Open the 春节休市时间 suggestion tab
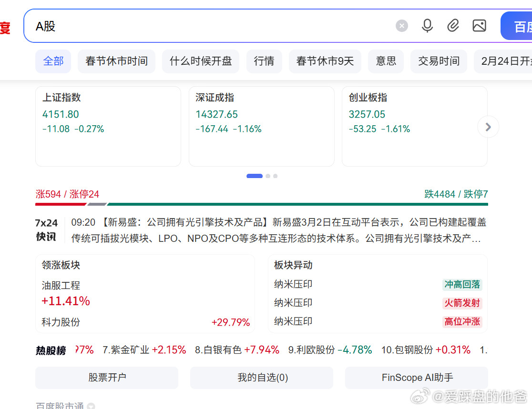The height and width of the screenshot is (409, 532). [116, 61]
